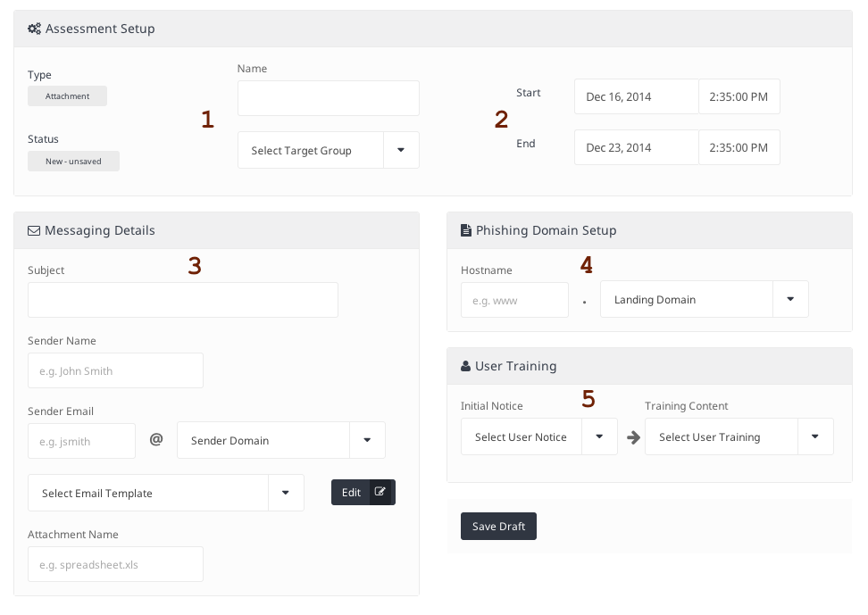This screenshot has width=868, height=615.
Task: Click the document icon beside Phishing Domain Setup
Action: click(466, 230)
